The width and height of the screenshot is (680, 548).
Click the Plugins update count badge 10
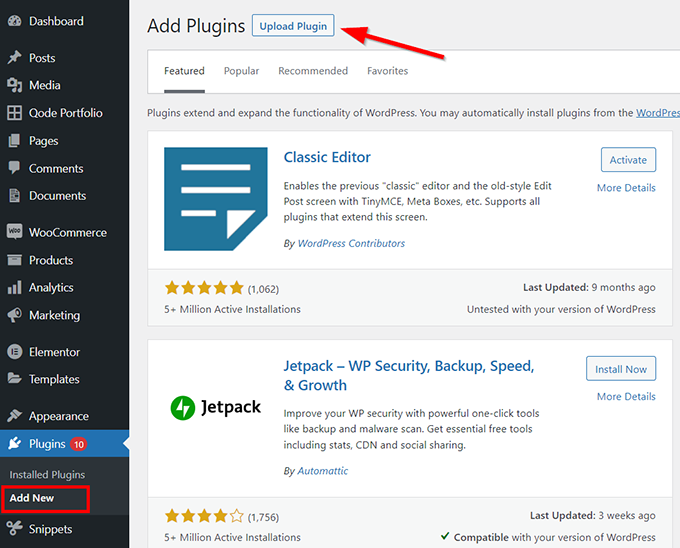pos(78,444)
